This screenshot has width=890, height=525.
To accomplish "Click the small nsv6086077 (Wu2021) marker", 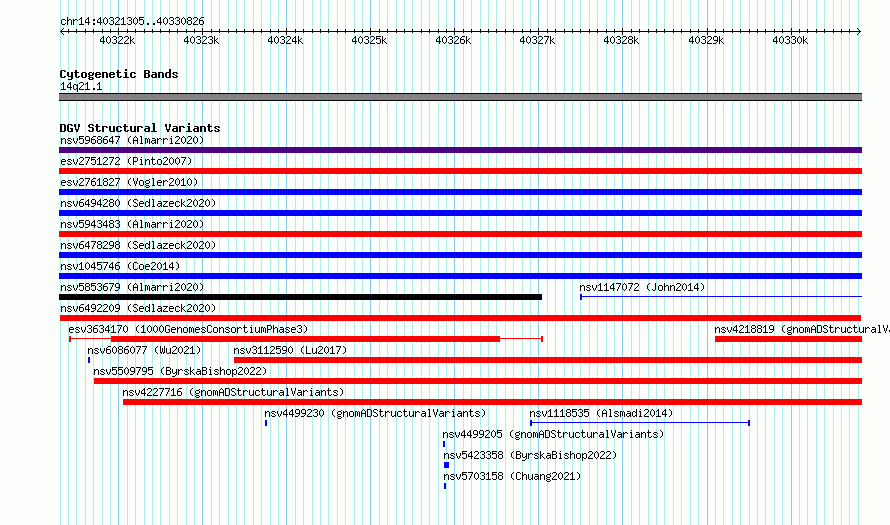I will coord(89,360).
